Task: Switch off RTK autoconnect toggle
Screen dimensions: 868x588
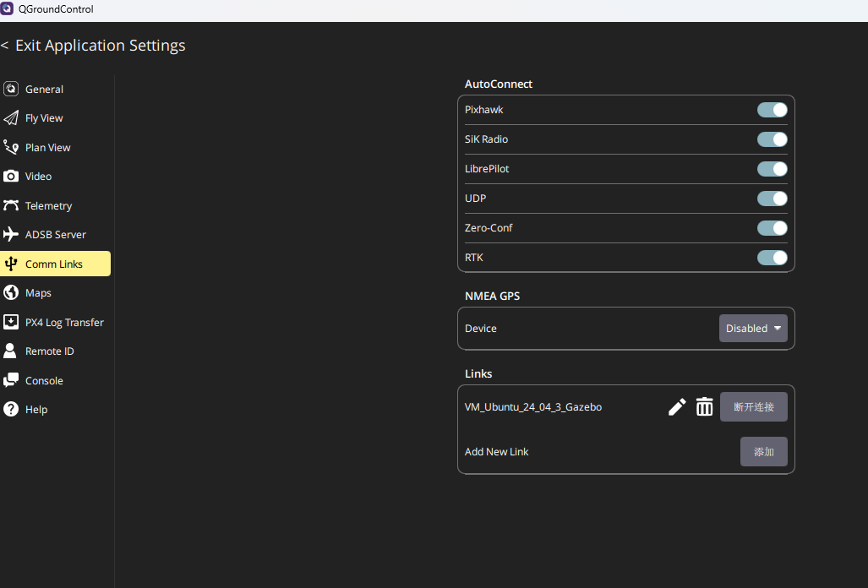Action: point(772,257)
